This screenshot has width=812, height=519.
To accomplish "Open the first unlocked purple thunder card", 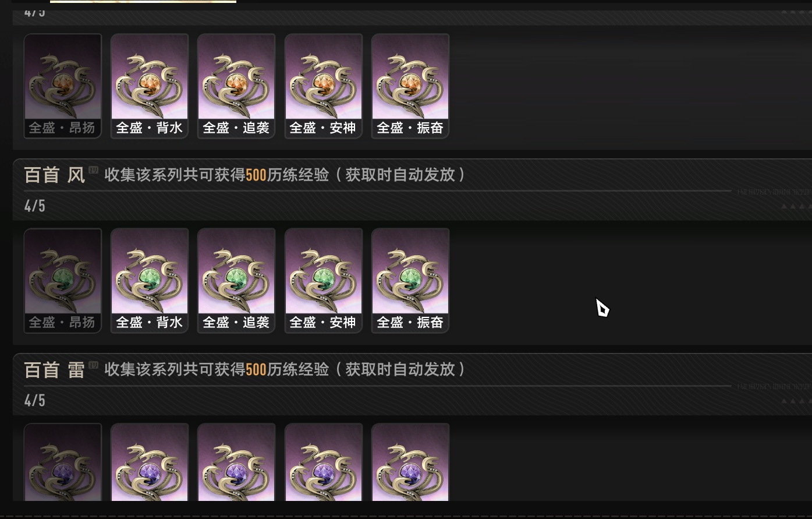I will (150, 462).
